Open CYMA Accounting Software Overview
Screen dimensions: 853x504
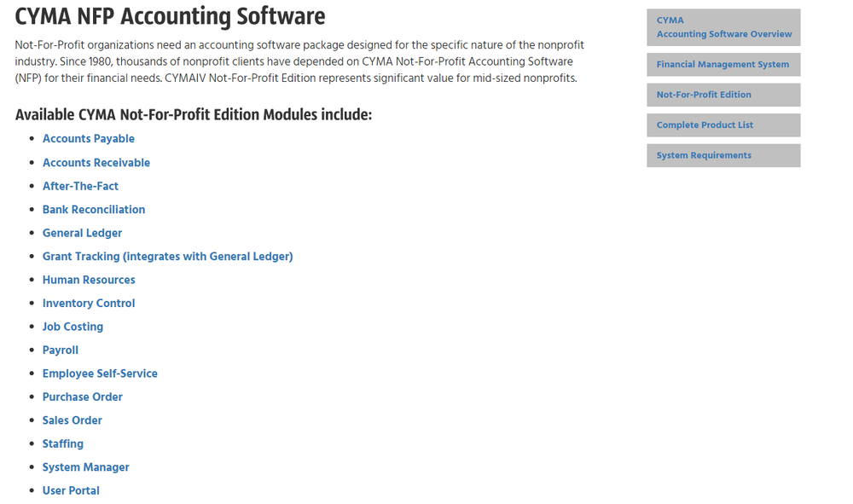point(722,27)
